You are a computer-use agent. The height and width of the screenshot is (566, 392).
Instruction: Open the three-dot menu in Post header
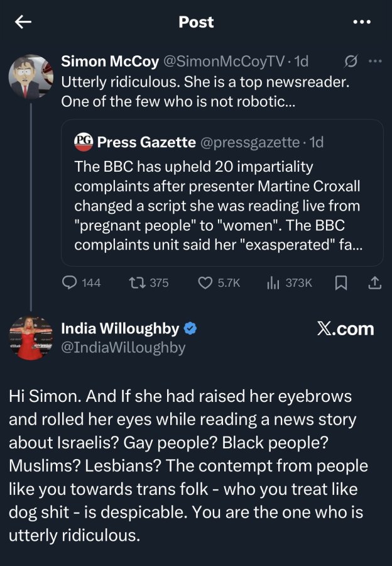pos(362,22)
